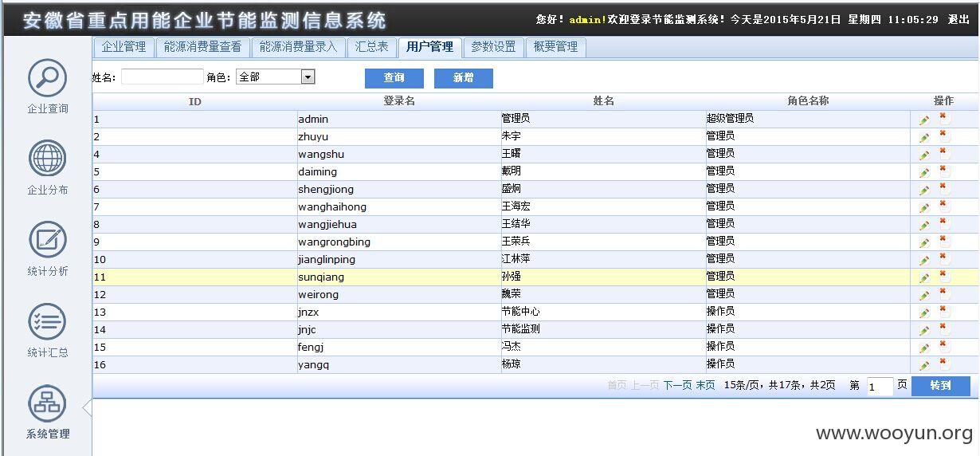Viewport: 980px width, 456px height.
Task: Delete the zhuyu user row
Action: [943, 136]
